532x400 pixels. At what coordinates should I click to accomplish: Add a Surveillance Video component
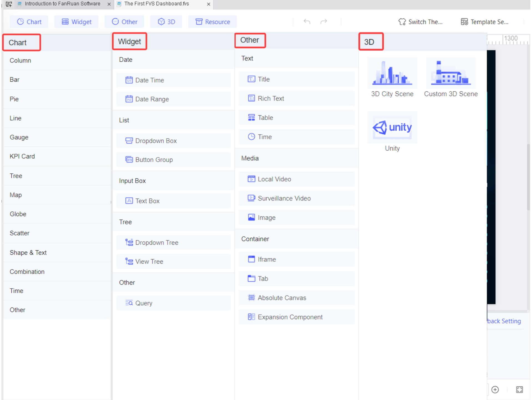(284, 198)
